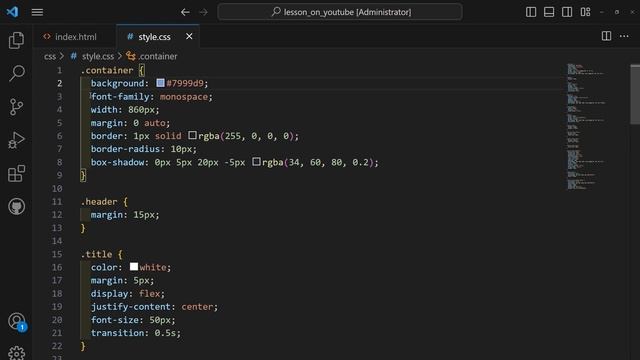Click the opening brace after .container
Image resolution: width=640 pixels, height=360 pixels.
click(141, 71)
